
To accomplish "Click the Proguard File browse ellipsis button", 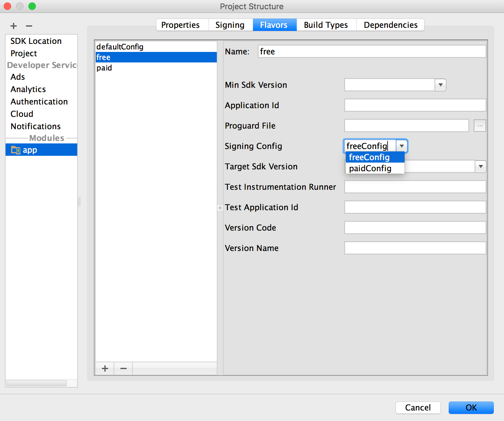I will [x=480, y=126].
